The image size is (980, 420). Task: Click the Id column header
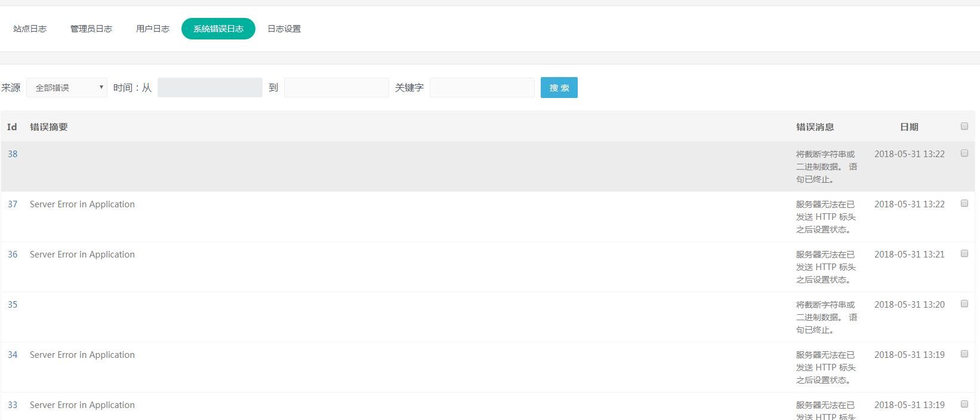[x=12, y=127]
